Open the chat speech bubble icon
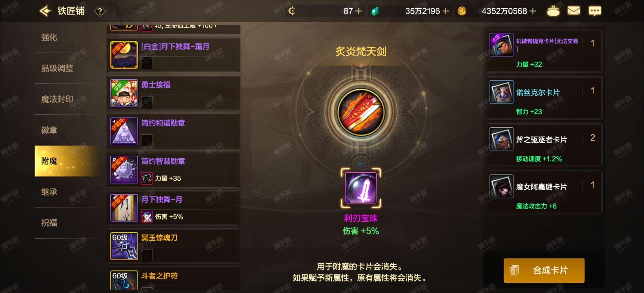 (595, 11)
